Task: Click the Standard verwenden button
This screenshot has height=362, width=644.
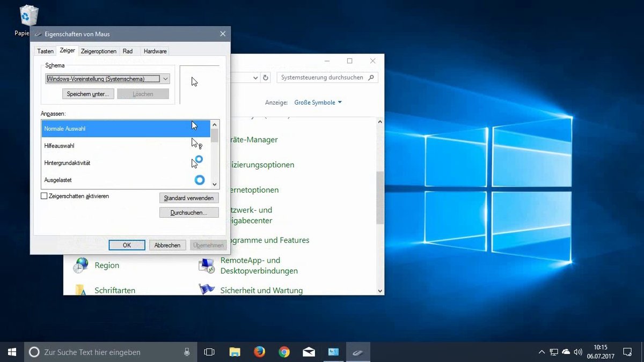Action: click(188, 197)
